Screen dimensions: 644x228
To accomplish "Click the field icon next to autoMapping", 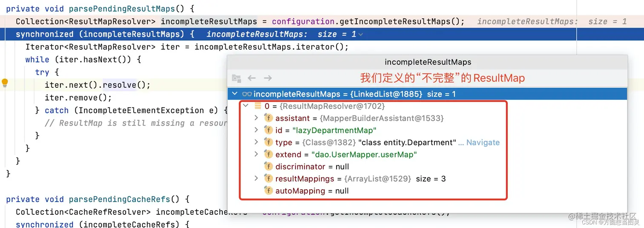I will coord(268,190).
